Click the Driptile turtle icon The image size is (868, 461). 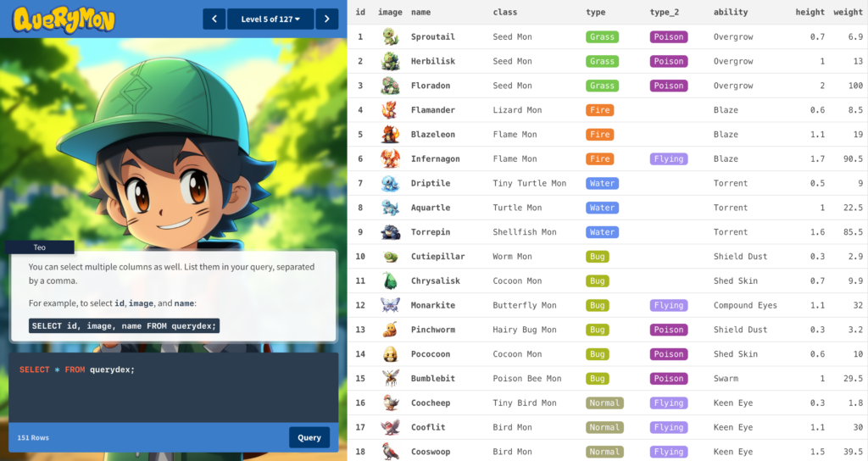(x=390, y=183)
